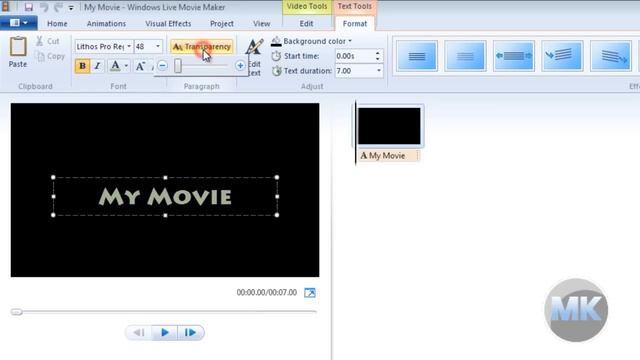Select the My Movie caption on storyboard

coord(388,156)
